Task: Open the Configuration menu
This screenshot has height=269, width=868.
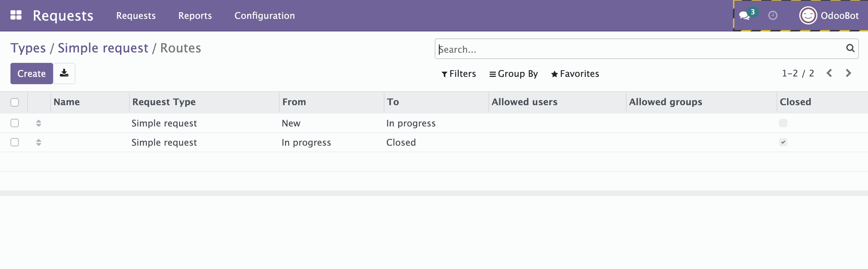Action: [265, 16]
